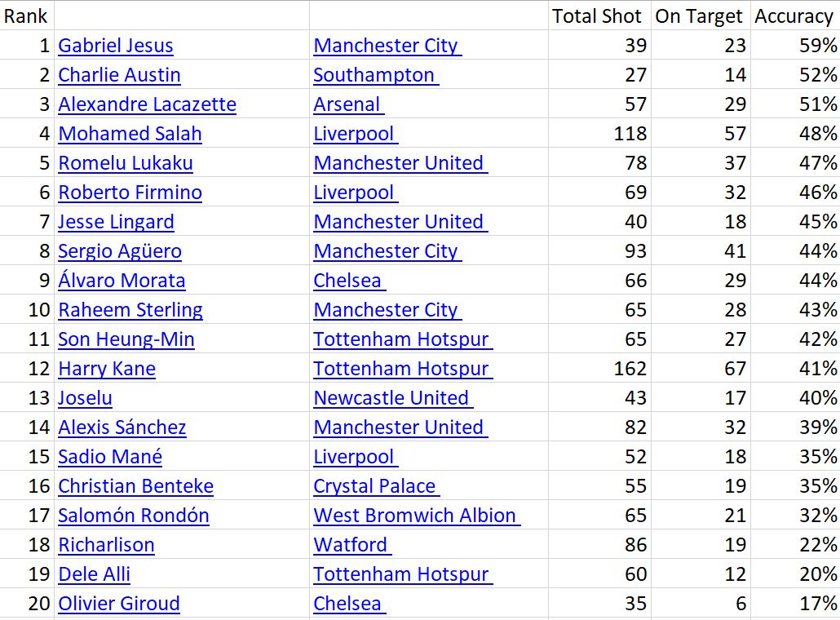This screenshot has width=840, height=620.
Task: Open the Crystal Palace team link
Action: 374,486
